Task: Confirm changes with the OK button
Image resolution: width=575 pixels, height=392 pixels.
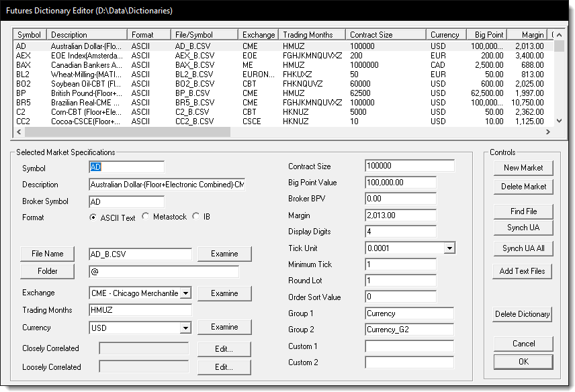Action: coord(523,361)
